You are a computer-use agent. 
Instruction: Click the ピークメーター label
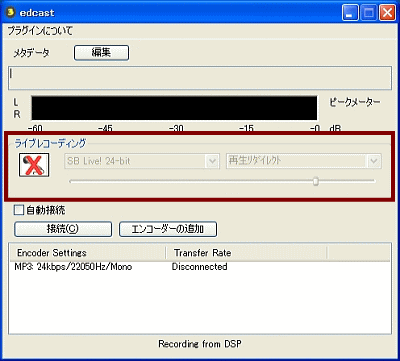pos(355,103)
